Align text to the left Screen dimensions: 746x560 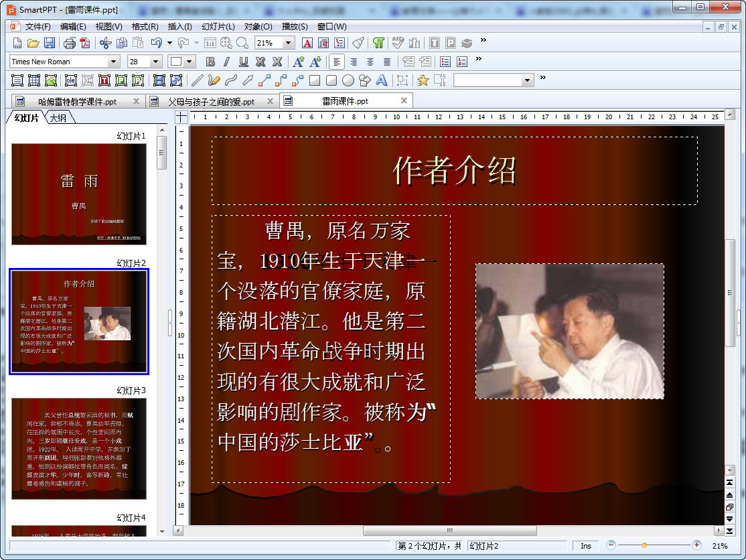[337, 62]
